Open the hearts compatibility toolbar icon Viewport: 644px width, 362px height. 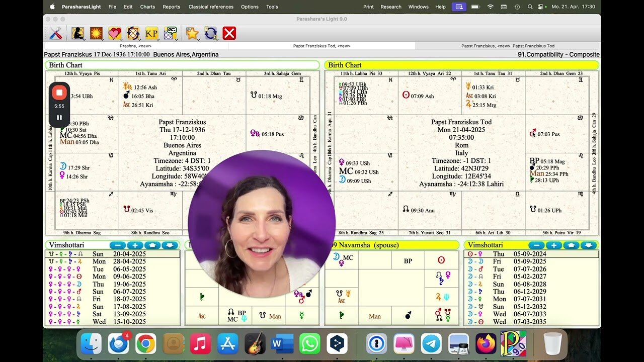pos(115,33)
